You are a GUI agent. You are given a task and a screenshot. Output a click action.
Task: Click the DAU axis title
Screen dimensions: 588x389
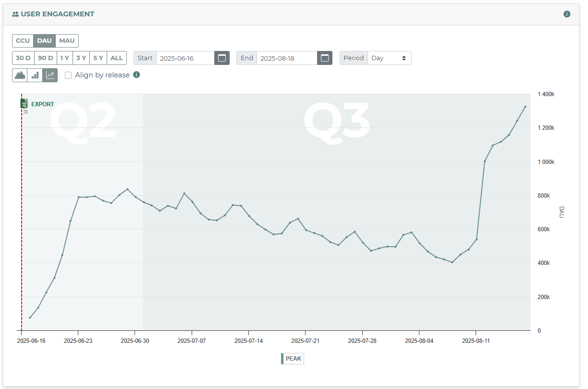pos(562,213)
